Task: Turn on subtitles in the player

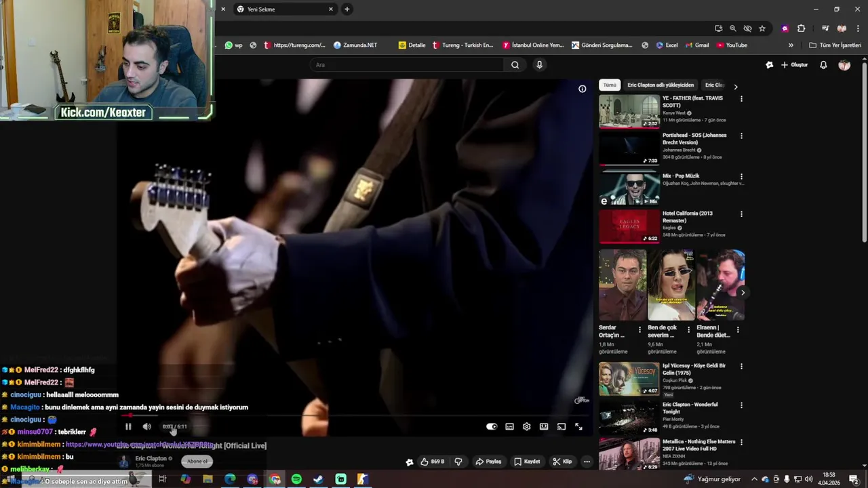Action: tap(509, 426)
